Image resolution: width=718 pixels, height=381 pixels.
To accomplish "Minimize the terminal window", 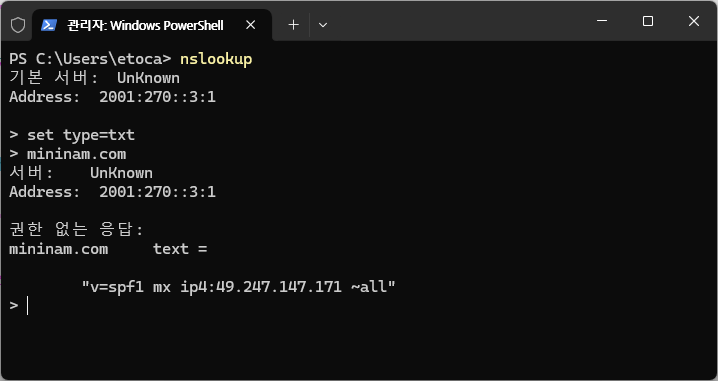I will coord(602,21).
